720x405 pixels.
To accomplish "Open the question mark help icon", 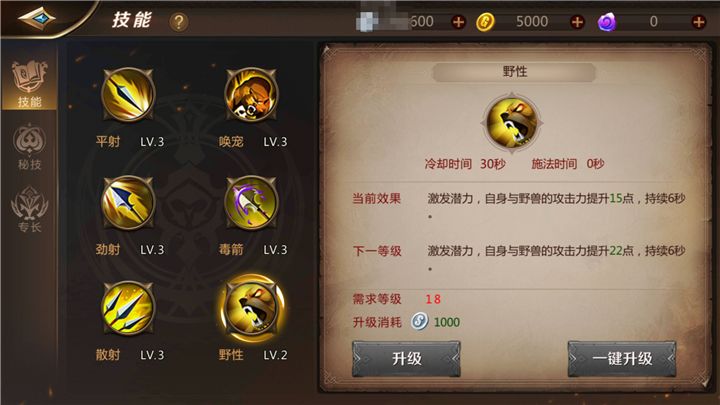I will pos(179,22).
